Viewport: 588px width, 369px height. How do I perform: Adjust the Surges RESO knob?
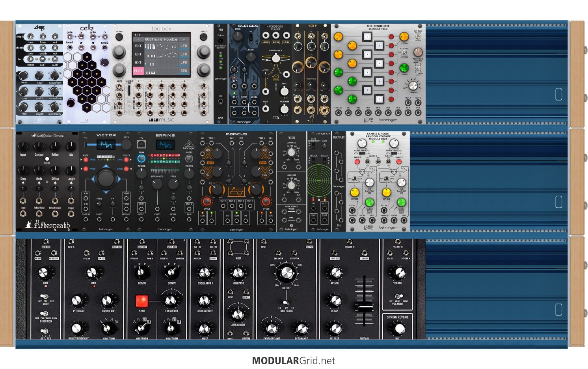point(251,57)
